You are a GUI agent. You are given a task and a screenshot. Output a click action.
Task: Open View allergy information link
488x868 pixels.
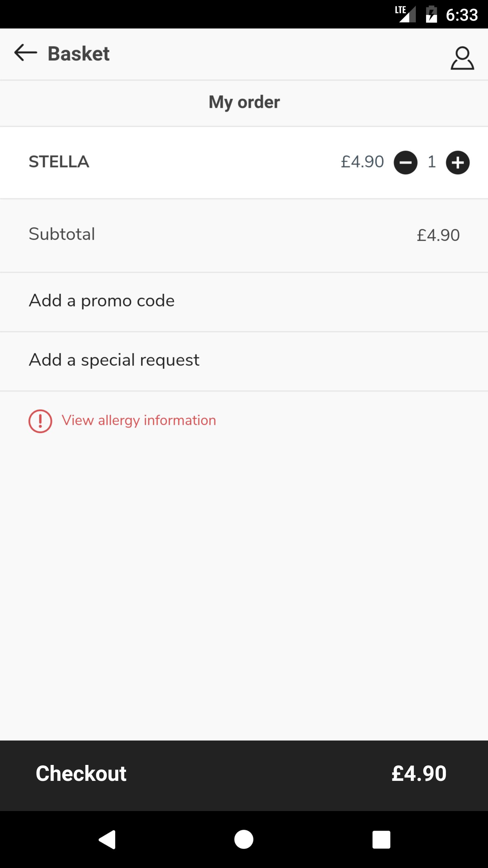[x=139, y=420]
